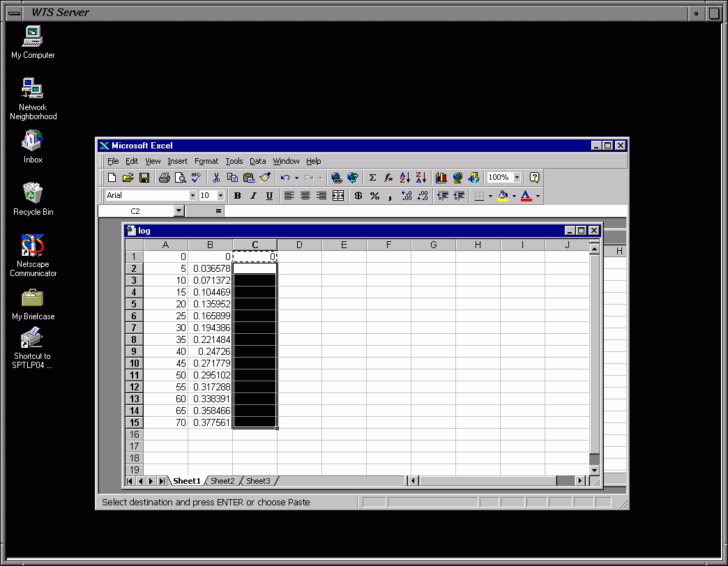728x566 pixels.
Task: Click the Paste clipboard icon
Action: (x=248, y=178)
